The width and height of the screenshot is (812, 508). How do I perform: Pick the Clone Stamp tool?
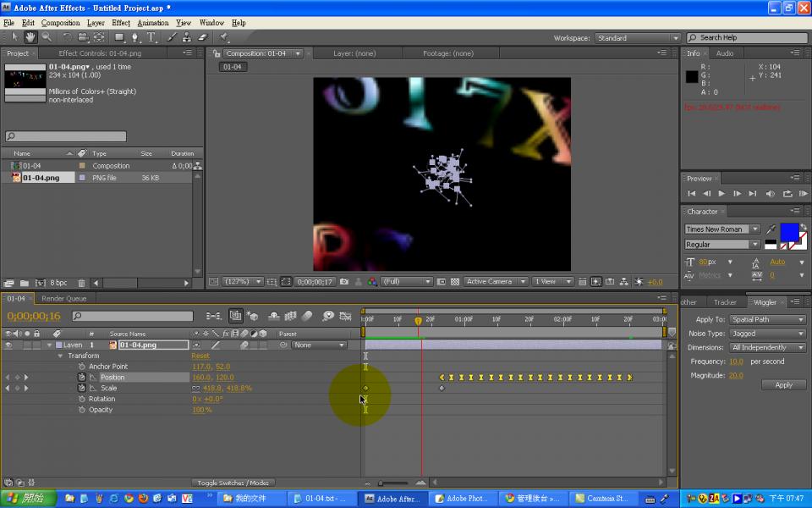coord(186,37)
